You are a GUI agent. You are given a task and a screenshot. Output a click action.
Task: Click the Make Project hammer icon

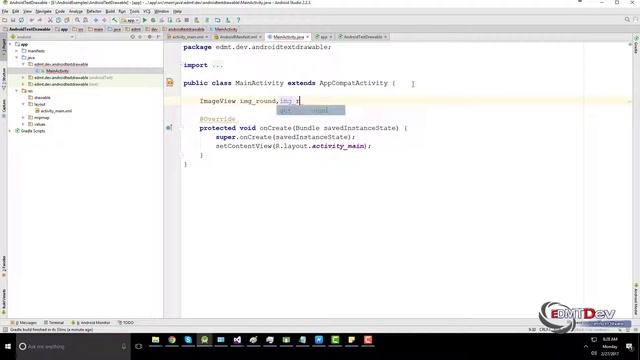click(115, 20)
